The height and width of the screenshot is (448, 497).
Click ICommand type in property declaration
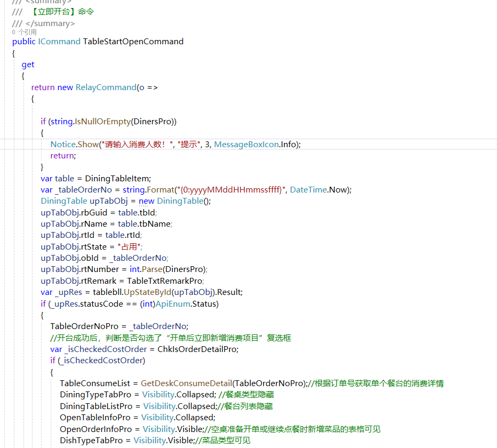(59, 42)
